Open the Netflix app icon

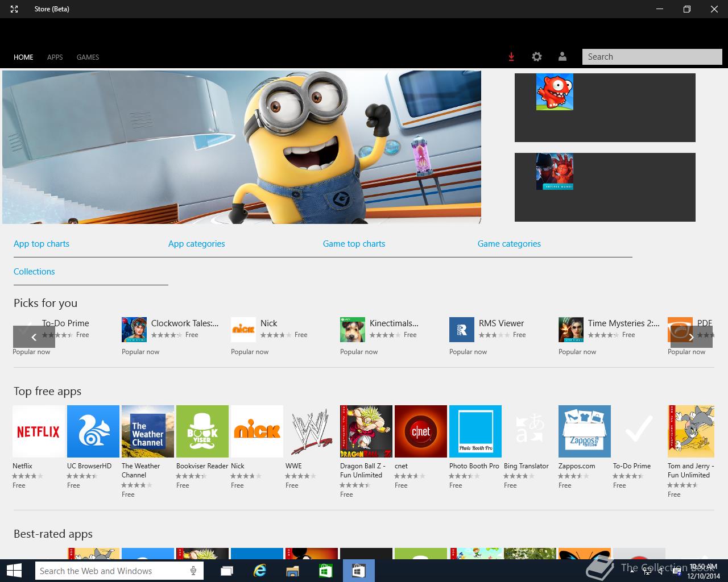click(x=39, y=431)
